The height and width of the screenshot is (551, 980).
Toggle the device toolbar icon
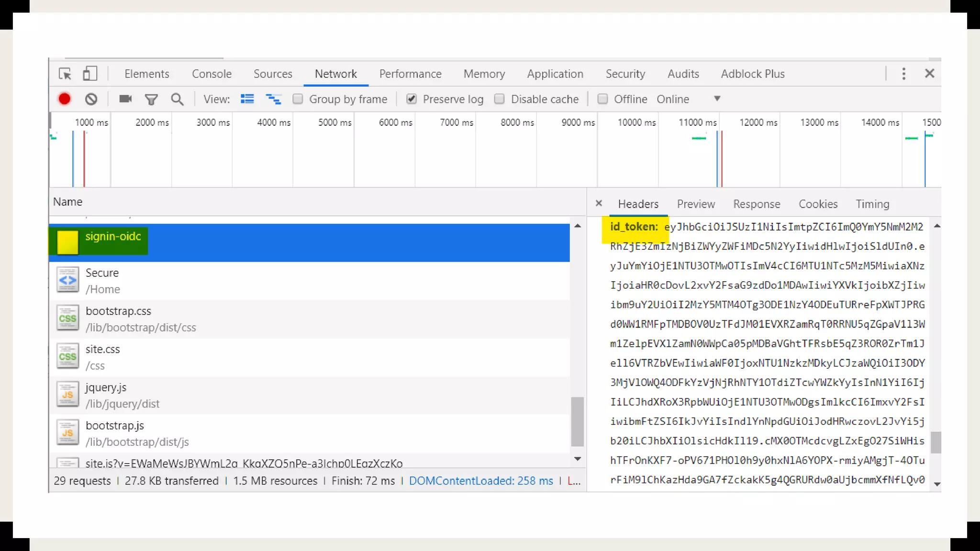pos(90,74)
